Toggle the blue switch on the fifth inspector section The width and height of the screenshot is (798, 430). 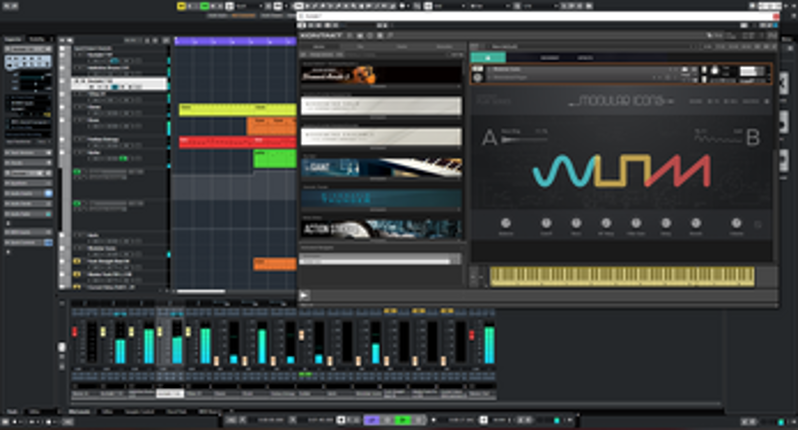(x=48, y=193)
